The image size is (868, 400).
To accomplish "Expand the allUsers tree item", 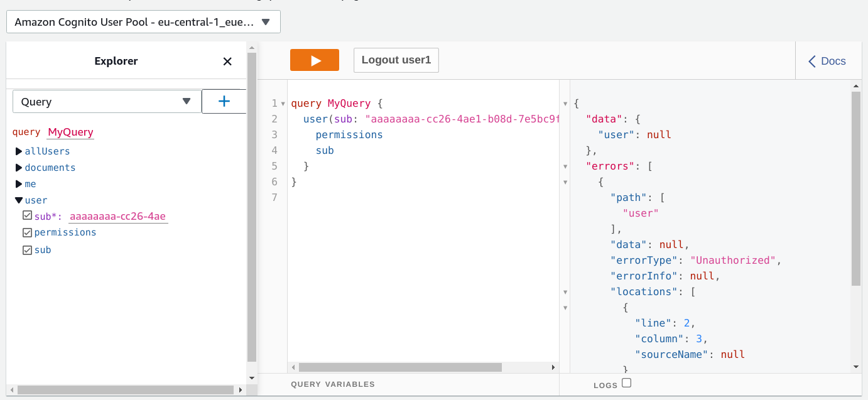I will 18,151.
